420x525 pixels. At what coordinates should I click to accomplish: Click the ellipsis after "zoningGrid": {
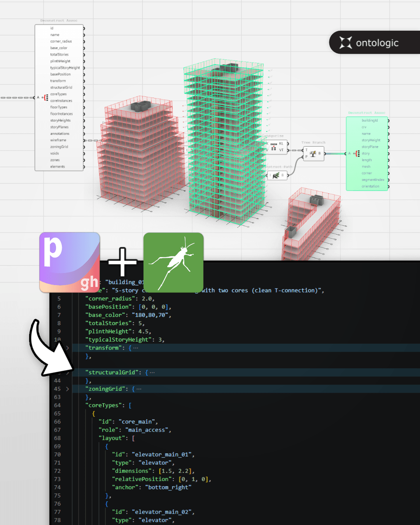(139, 389)
